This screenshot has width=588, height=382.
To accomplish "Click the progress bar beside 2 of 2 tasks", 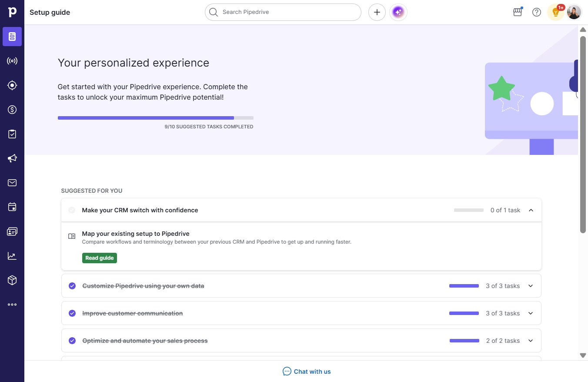I will [x=464, y=341].
